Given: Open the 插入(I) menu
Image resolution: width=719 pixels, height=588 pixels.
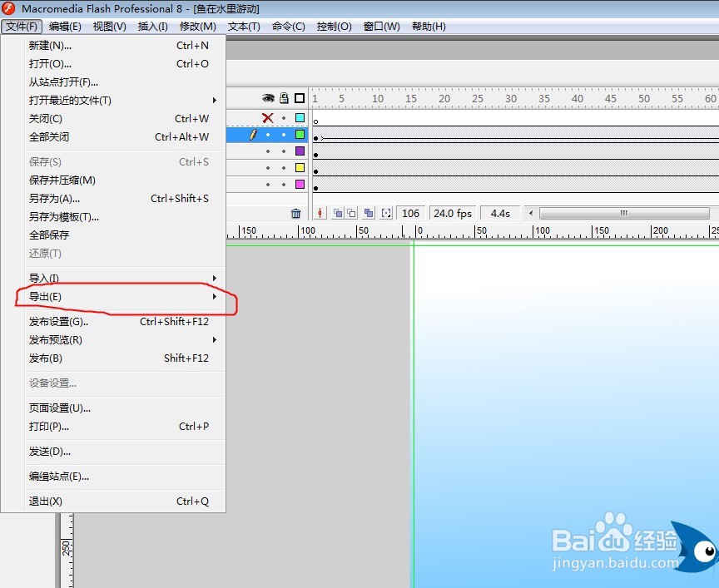Looking at the screenshot, I should [x=152, y=27].
